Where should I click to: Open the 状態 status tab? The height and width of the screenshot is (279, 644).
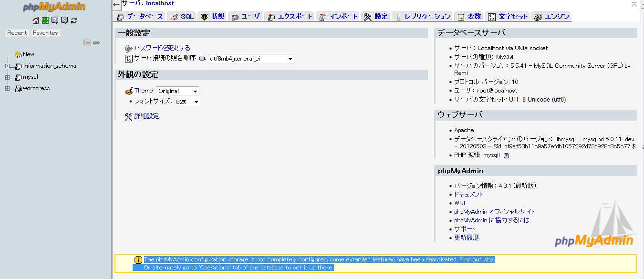click(212, 17)
